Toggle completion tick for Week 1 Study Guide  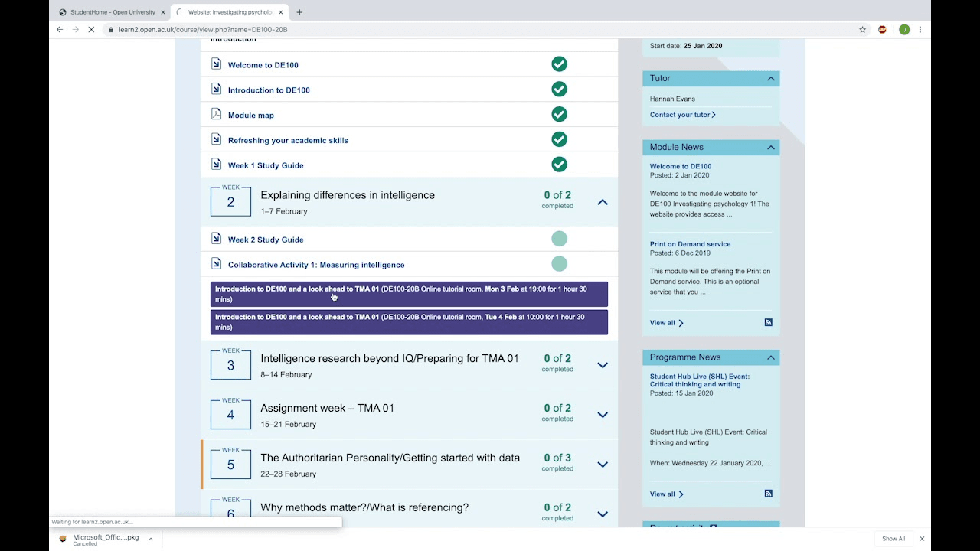(x=559, y=165)
